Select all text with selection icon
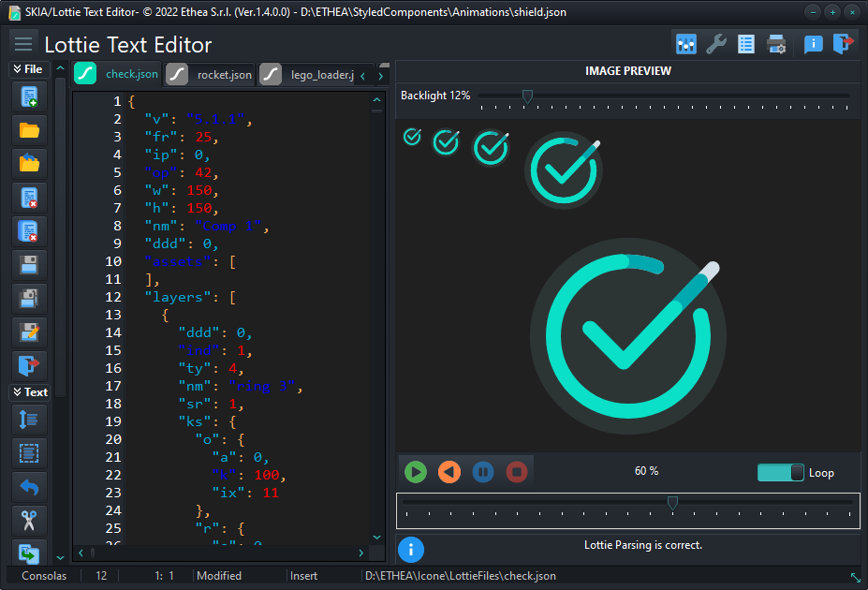 29,453
